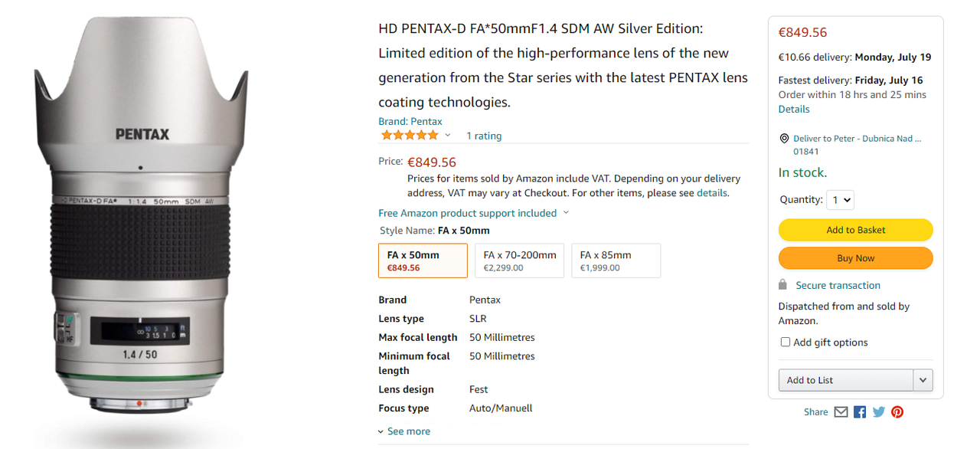Screen dimensions: 980x449
Task: Click the Buy Now button
Action: coord(855,258)
